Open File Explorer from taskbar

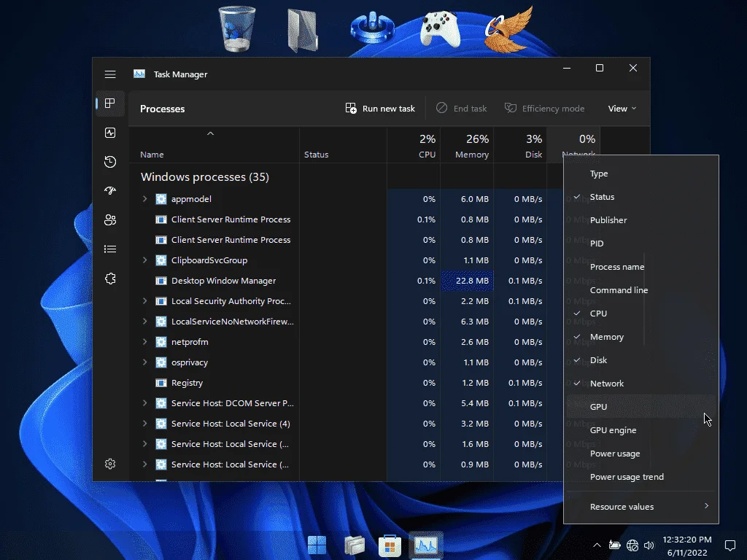click(355, 545)
